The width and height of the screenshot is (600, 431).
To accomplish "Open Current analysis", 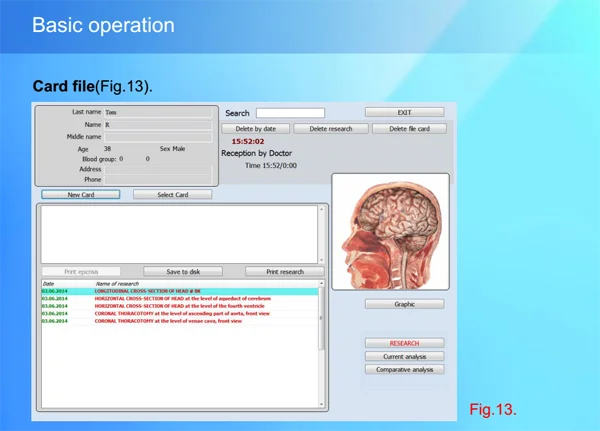I will click(x=404, y=356).
